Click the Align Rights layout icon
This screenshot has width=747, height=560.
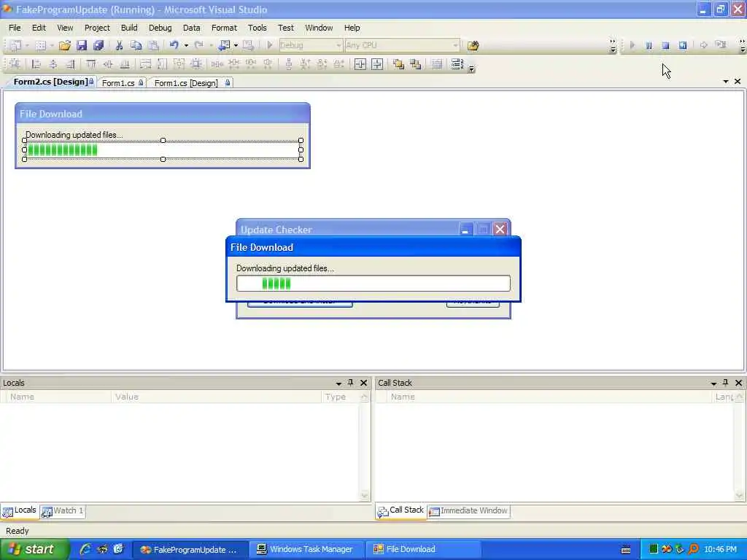[70, 64]
